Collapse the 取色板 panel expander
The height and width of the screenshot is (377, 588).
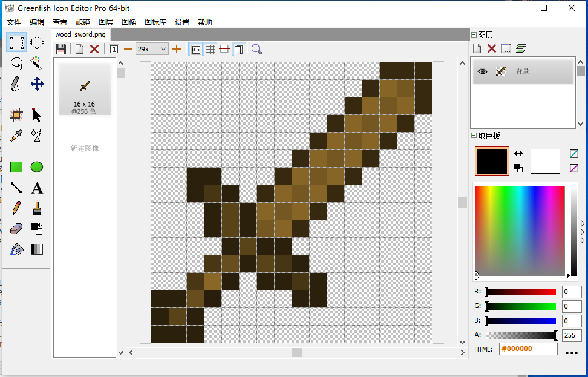tap(474, 136)
